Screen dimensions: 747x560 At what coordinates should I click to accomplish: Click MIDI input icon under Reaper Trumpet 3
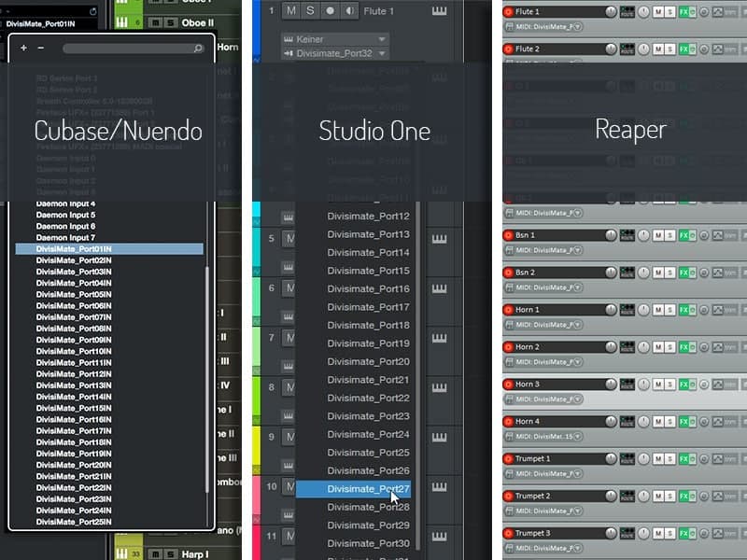coord(509,548)
